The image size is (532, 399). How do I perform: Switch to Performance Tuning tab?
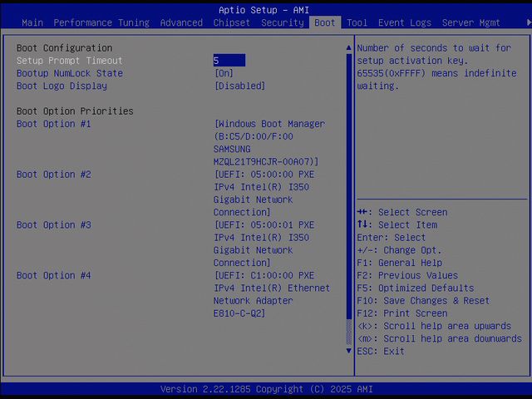[x=101, y=22]
